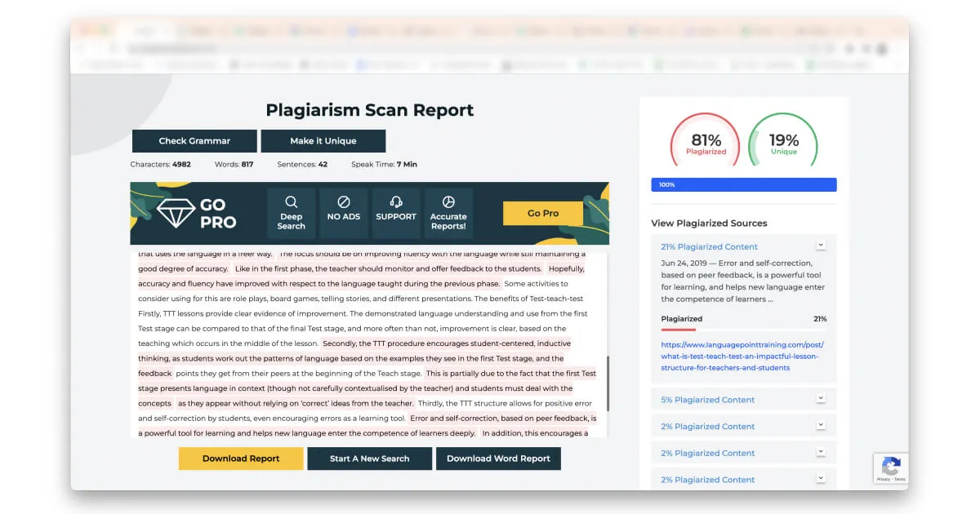Click the 19% Unique circular gauge

click(782, 141)
